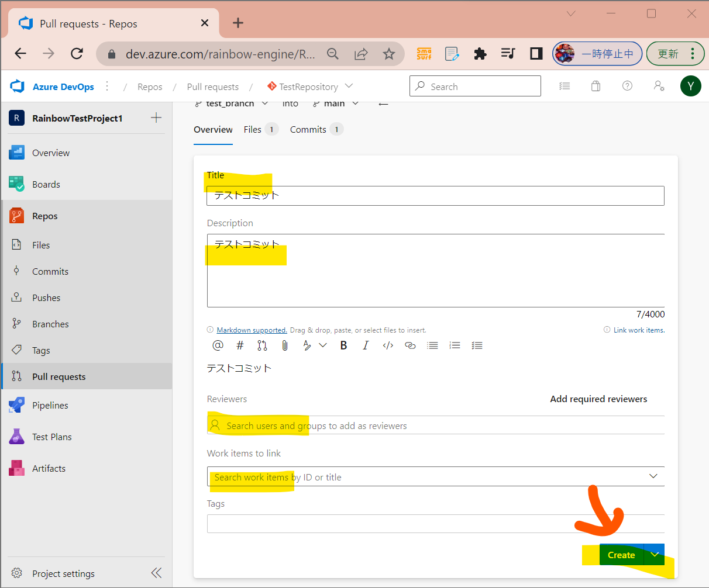Screen dimensions: 709x588
Task: Open user settings icon in header
Action: [x=659, y=87]
